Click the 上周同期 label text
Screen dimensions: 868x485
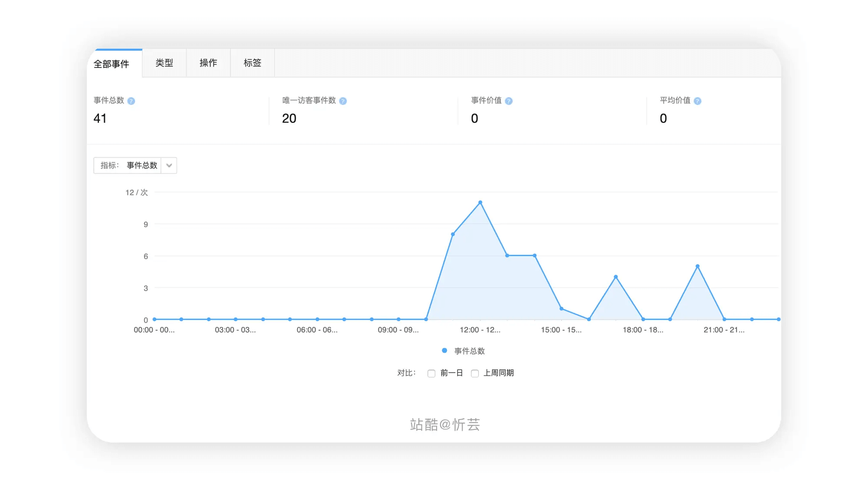(498, 373)
